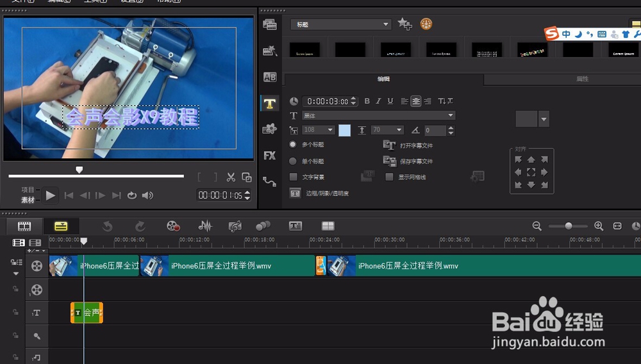Image resolution: width=641 pixels, height=364 pixels.
Task: Play the preview
Action: click(50, 195)
